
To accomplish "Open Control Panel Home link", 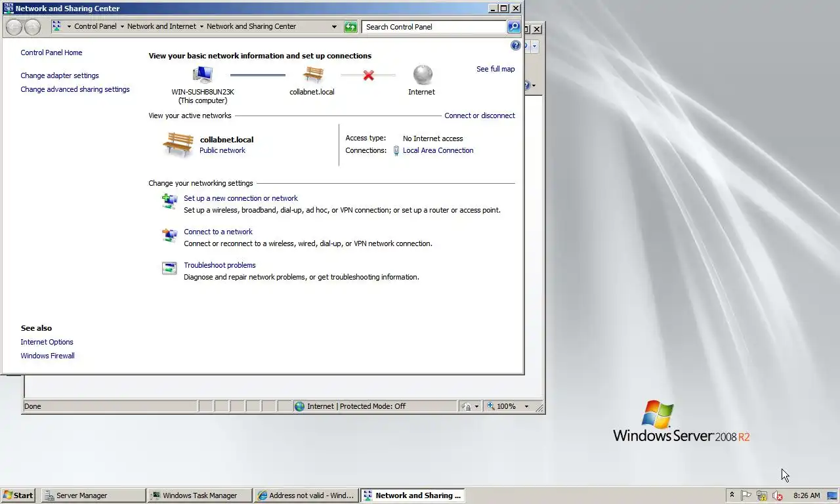I will [x=51, y=52].
